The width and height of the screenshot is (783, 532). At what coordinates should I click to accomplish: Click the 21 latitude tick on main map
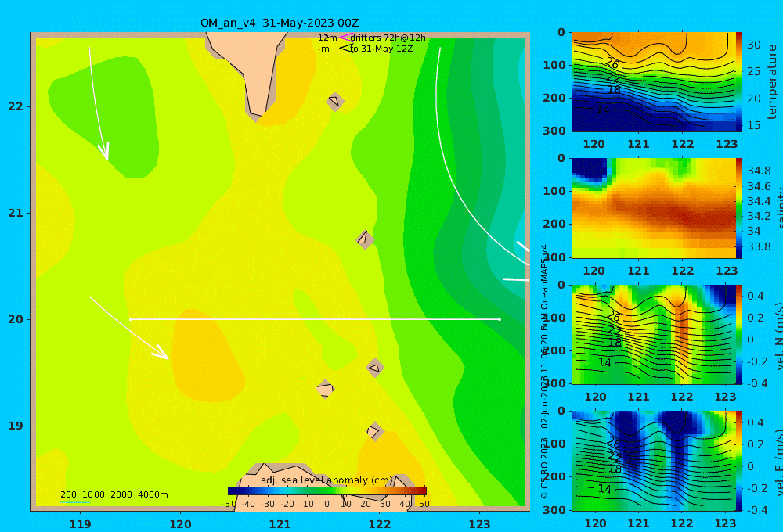pos(16,213)
